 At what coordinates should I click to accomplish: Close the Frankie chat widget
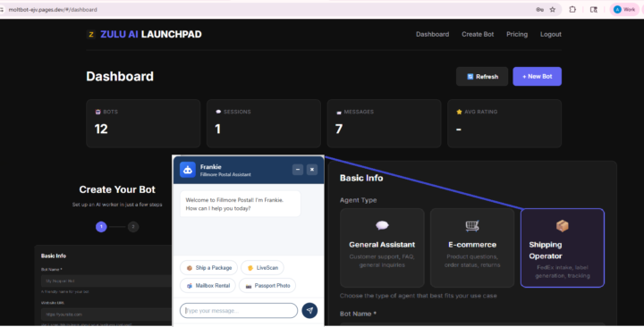click(x=312, y=170)
